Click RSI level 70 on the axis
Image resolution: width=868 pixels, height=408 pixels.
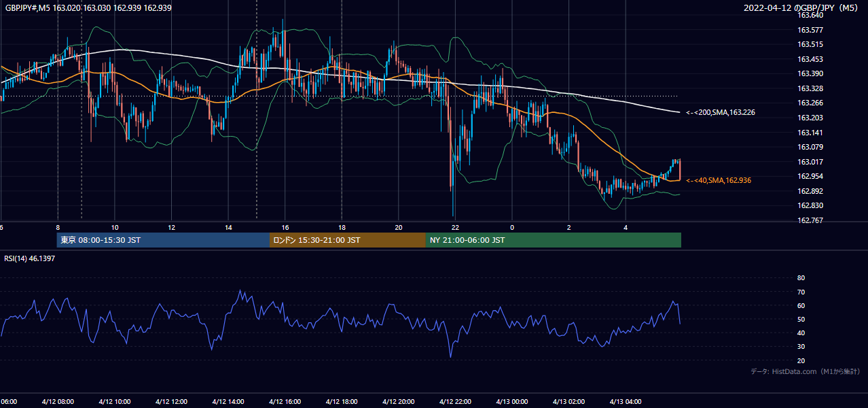[801, 292]
